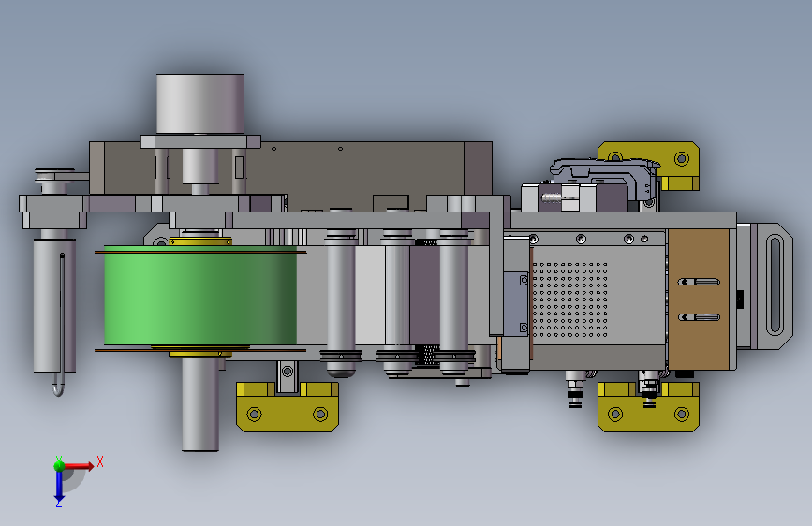Select the green tape roll in the model

click(200, 296)
